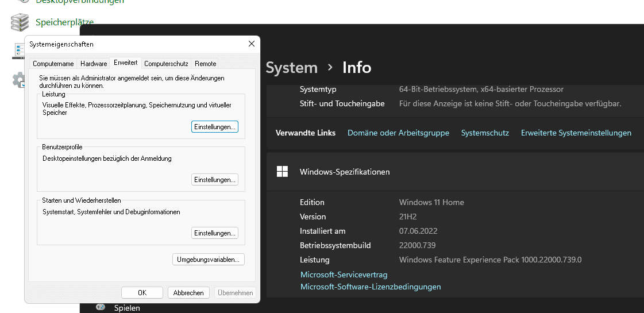This screenshot has height=313, width=644.
Task: Select Spielen in Settings sidebar
Action: pos(127,308)
